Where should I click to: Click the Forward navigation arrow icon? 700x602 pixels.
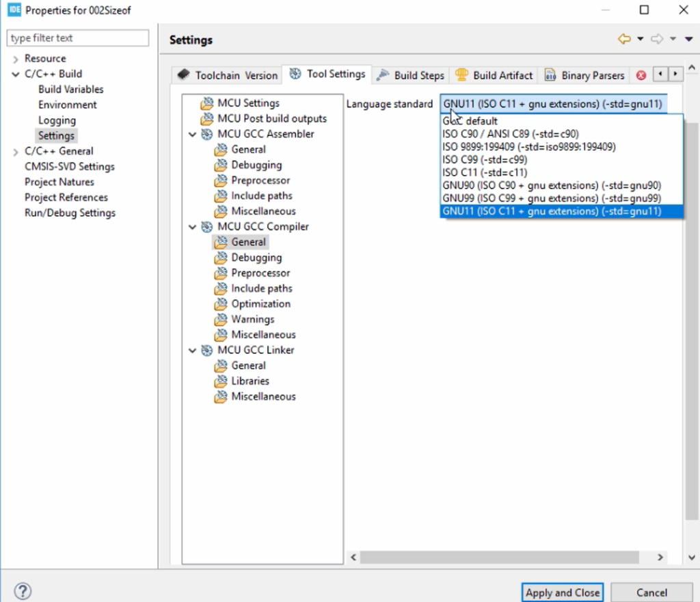(x=657, y=39)
